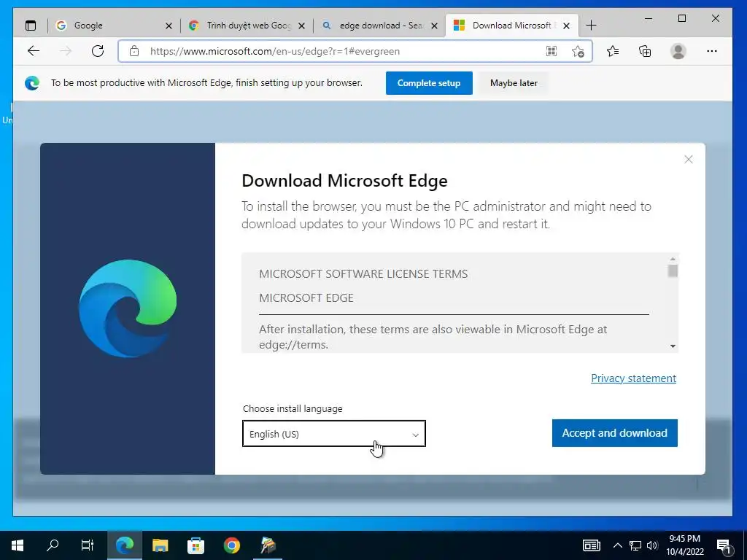Open File Explorer from taskbar

(x=160, y=545)
